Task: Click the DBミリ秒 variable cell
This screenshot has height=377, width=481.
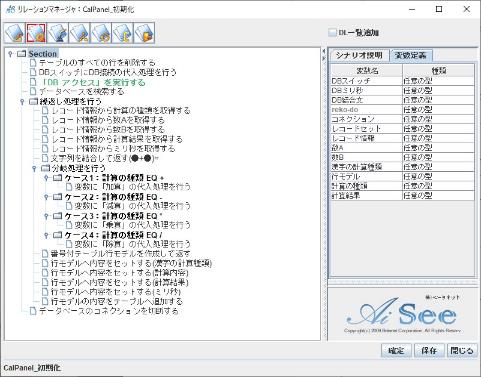Action: click(x=367, y=91)
